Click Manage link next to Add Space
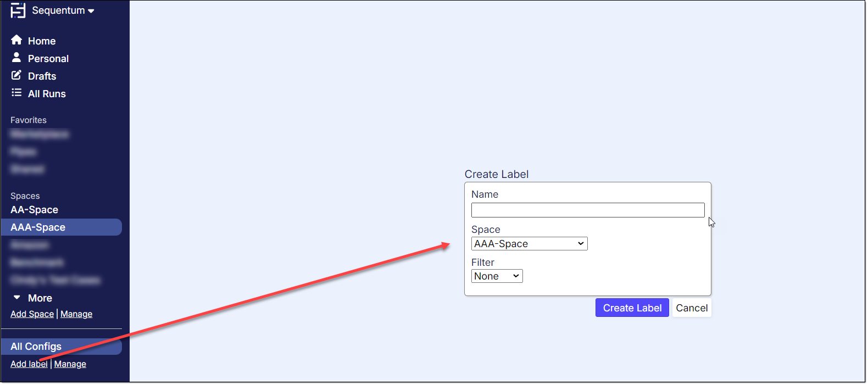Viewport: 868px width, 385px height. pyautogui.click(x=76, y=314)
